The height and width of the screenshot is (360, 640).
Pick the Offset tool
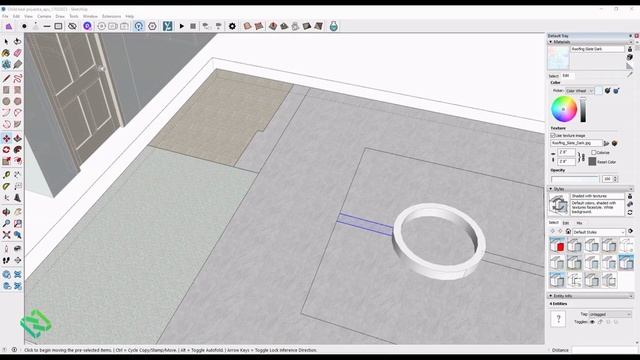[18, 161]
